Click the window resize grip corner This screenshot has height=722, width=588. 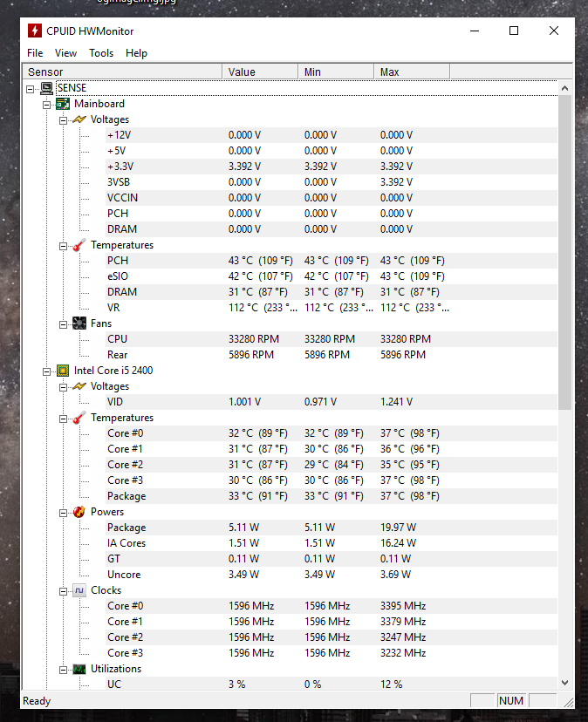tap(568, 702)
